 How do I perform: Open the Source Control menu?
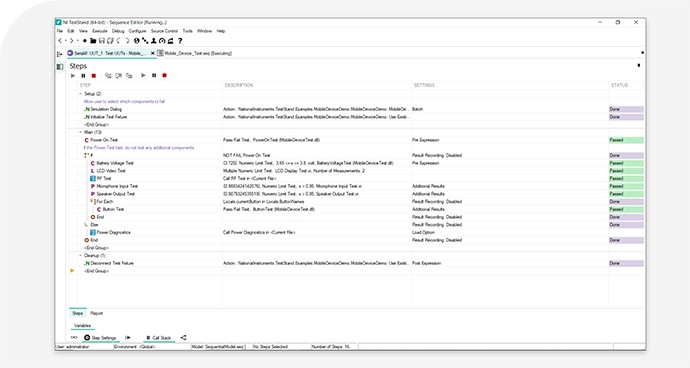(164, 31)
